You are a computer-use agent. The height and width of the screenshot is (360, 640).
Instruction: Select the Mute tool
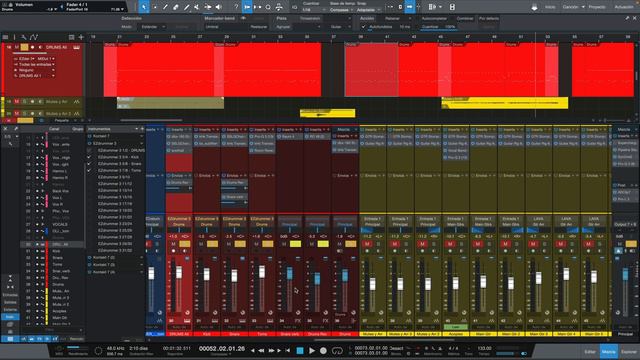coord(197,7)
